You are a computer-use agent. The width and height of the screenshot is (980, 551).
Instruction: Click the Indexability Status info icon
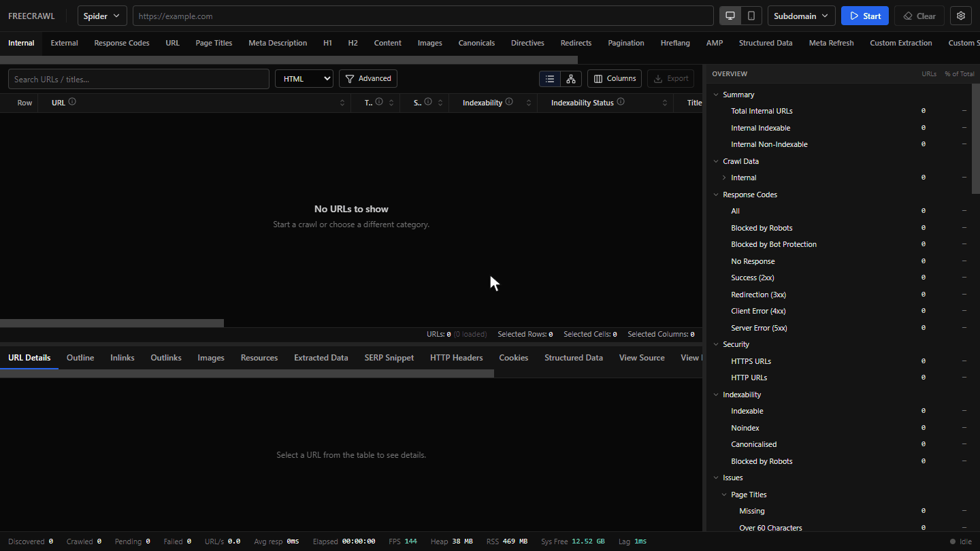(621, 102)
